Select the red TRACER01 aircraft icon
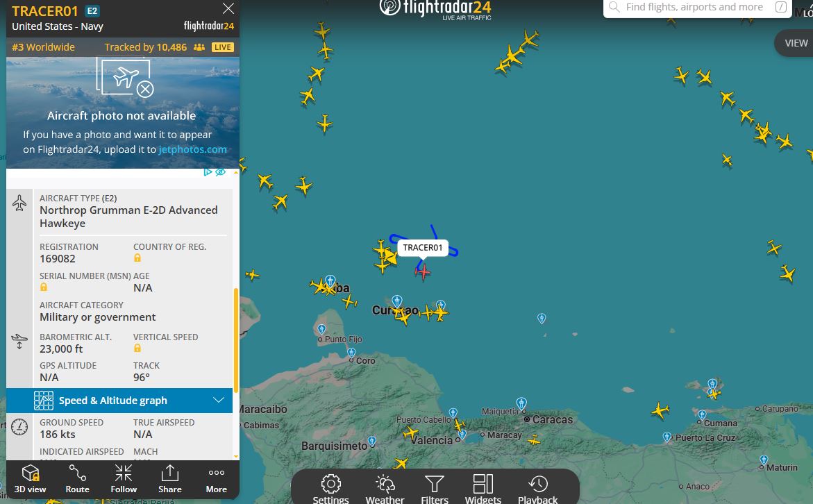Viewport: 813px width, 504px height. coord(423,271)
